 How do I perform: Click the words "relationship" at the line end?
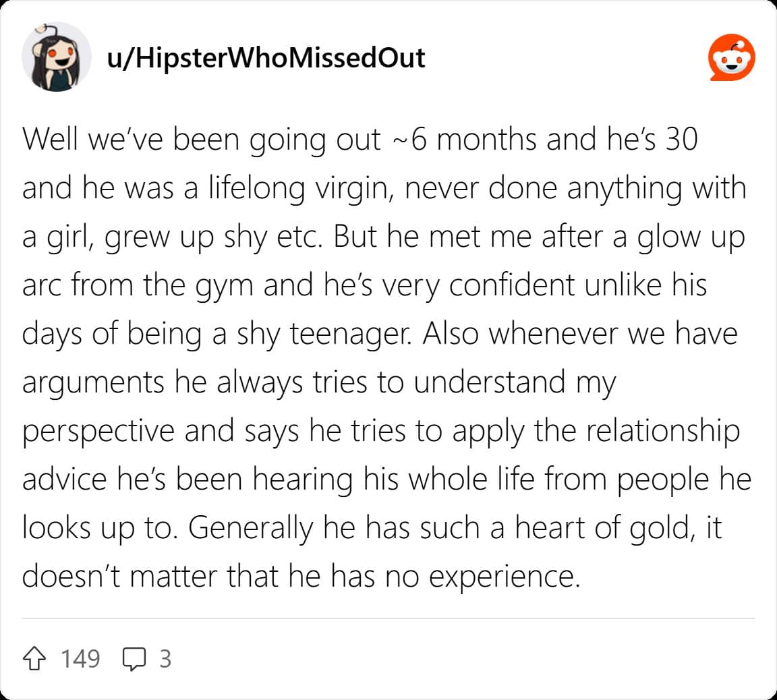662,431
